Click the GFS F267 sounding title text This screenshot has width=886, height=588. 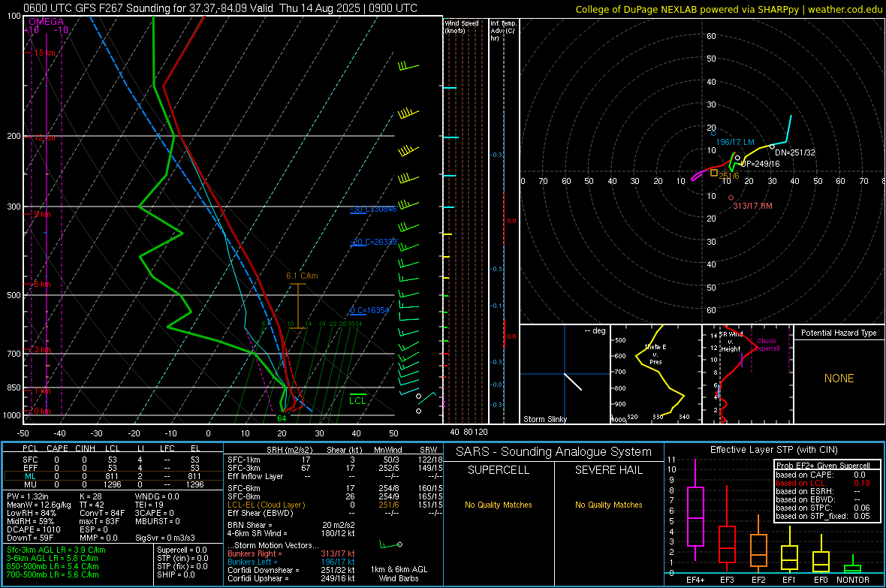point(220,8)
